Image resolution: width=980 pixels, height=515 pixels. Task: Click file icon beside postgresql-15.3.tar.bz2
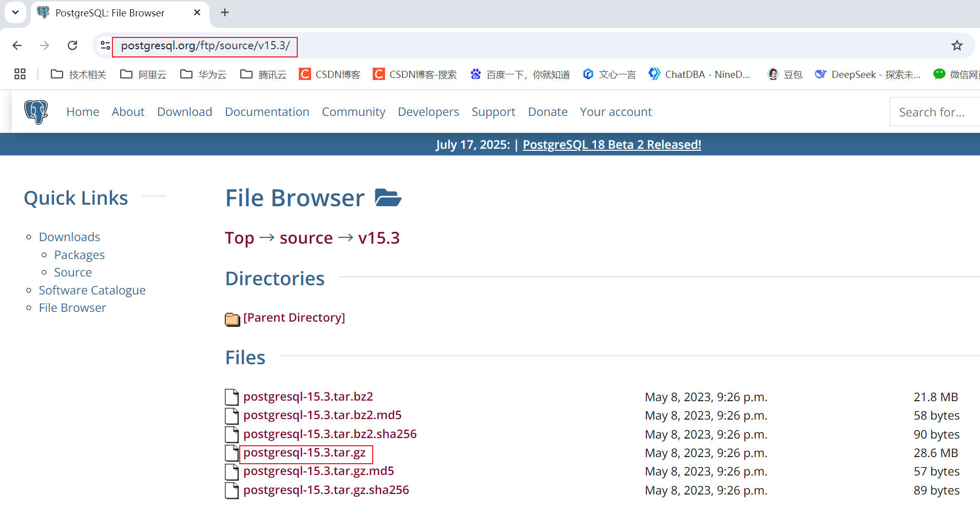coord(232,397)
